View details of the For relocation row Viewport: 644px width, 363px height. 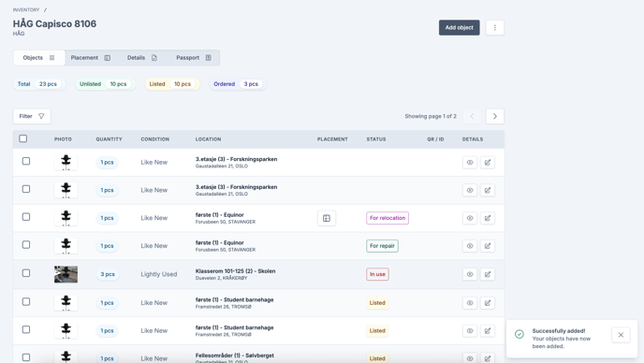(470, 218)
